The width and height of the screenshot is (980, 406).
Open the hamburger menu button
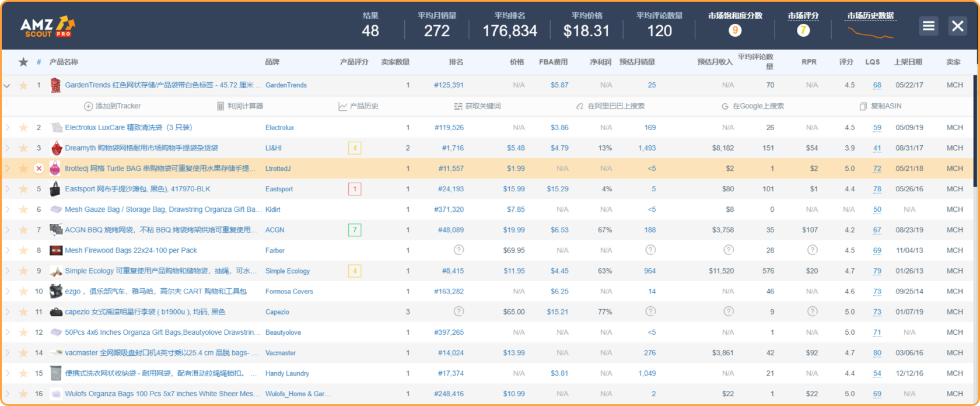(928, 26)
